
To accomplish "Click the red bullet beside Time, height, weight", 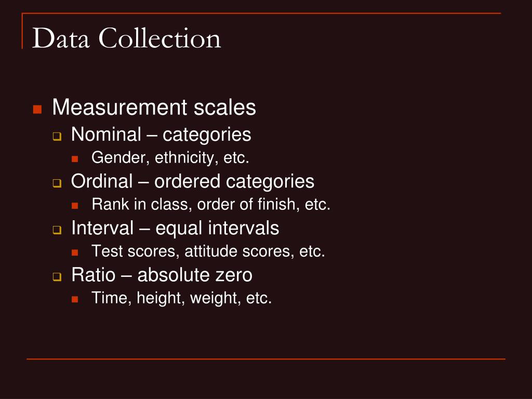I will (75, 299).
